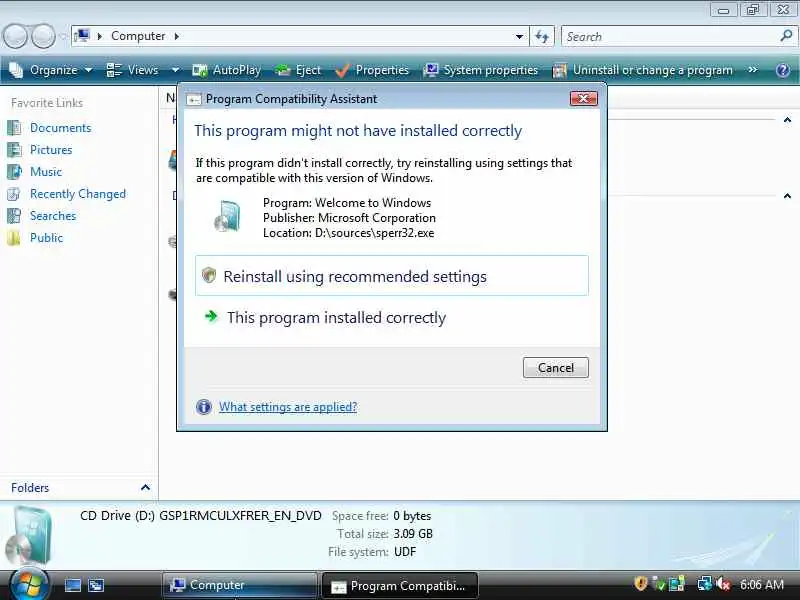Click the Folders pane label
The width and height of the screenshot is (800, 600).
click(30, 488)
